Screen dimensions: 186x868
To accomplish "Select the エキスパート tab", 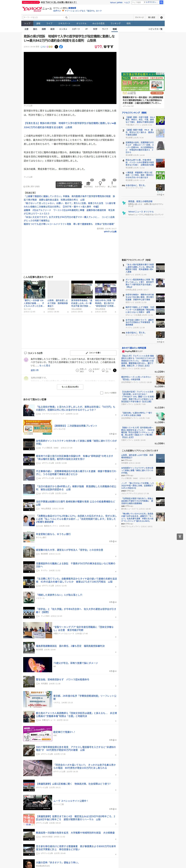I will [x=64, y=24].
